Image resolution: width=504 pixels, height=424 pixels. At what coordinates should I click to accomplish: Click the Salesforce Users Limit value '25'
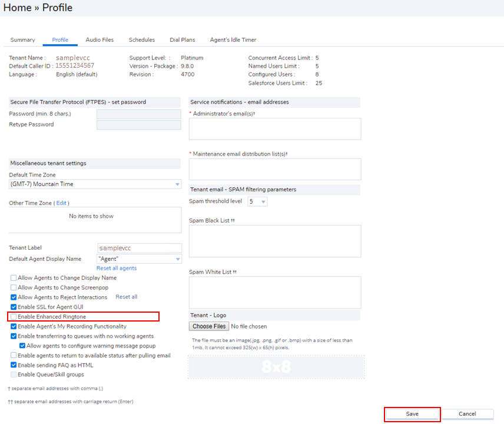click(319, 83)
